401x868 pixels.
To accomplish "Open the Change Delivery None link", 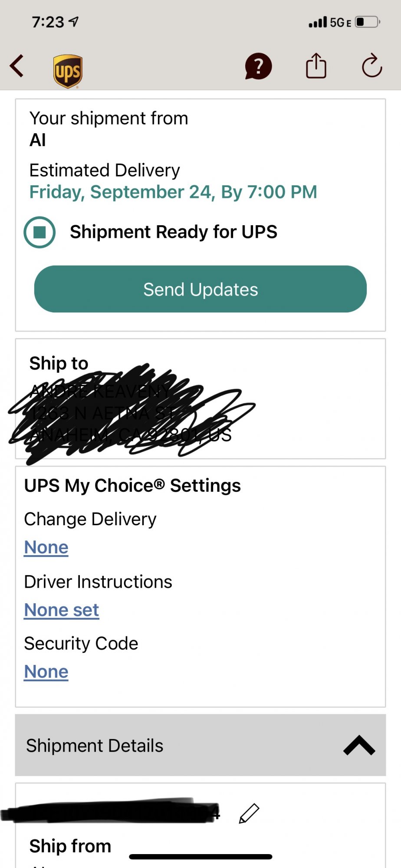I will 46,547.
